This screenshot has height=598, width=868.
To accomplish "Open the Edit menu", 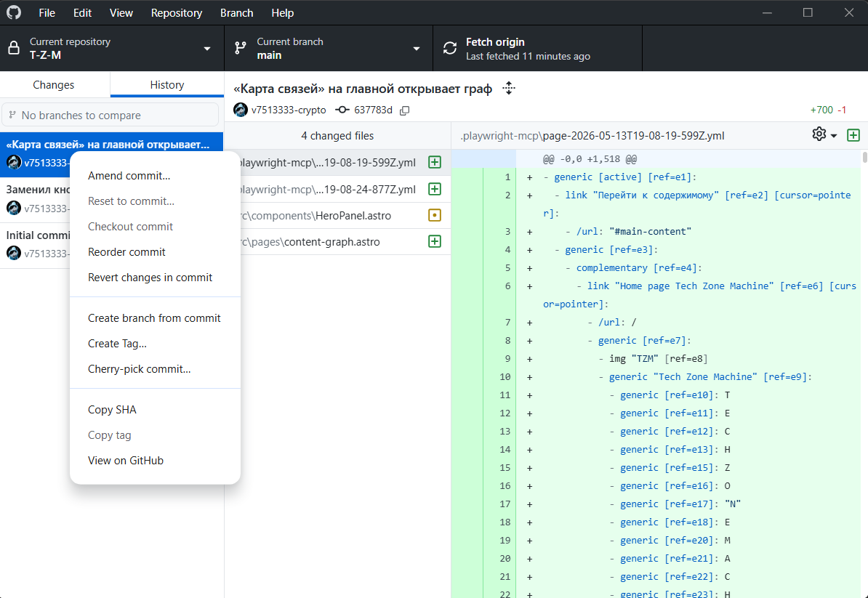I will pyautogui.click(x=82, y=13).
